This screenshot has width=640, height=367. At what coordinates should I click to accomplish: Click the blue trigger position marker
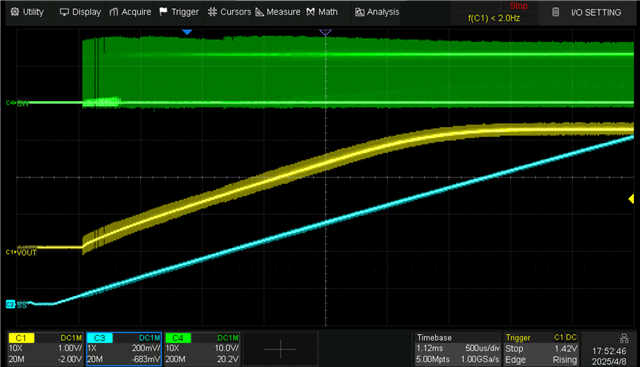(187, 32)
